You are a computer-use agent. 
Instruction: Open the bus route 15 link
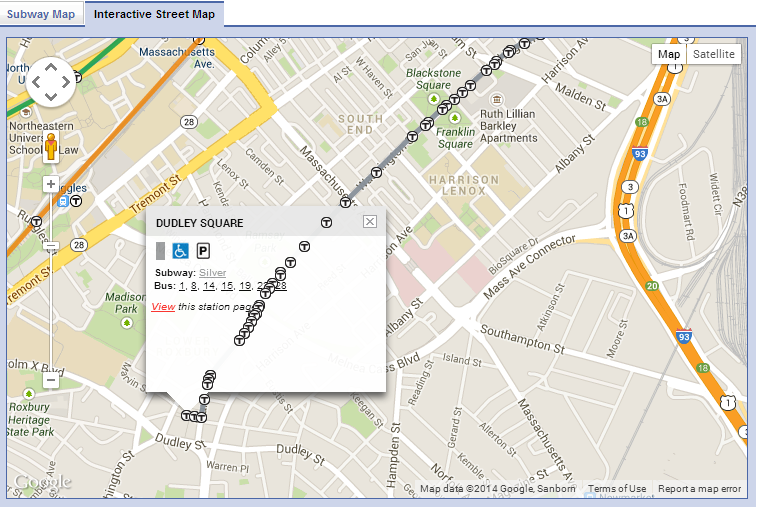click(x=227, y=286)
